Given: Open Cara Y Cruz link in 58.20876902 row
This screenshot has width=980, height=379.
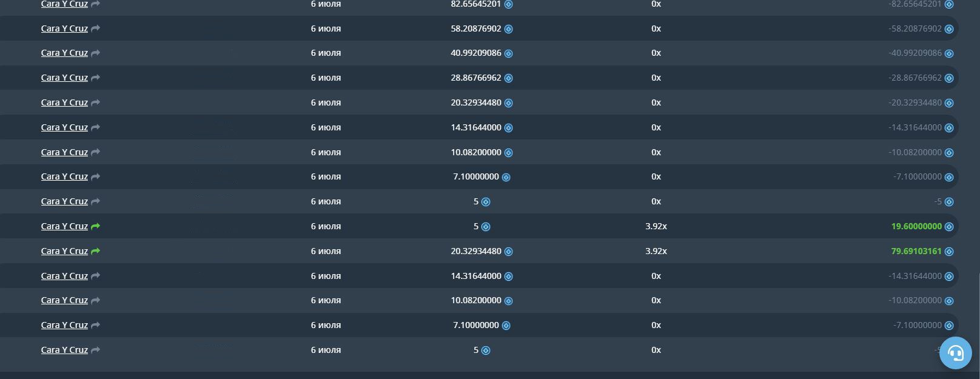Looking at the screenshot, I should 64,29.
